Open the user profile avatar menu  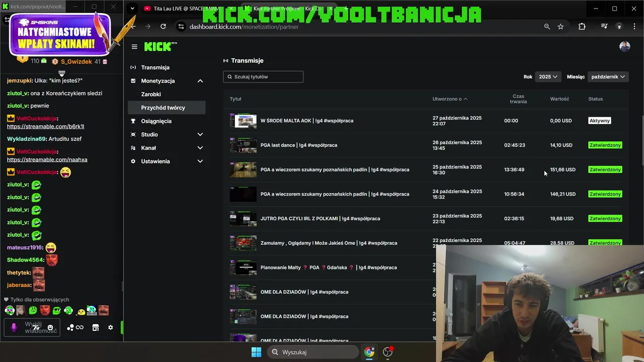[x=624, y=46]
